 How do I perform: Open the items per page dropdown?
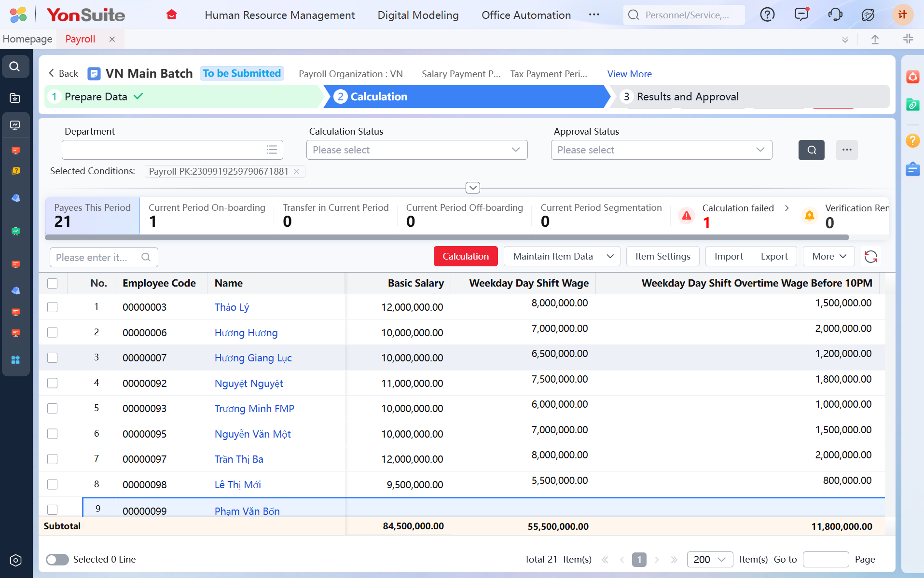tap(709, 559)
